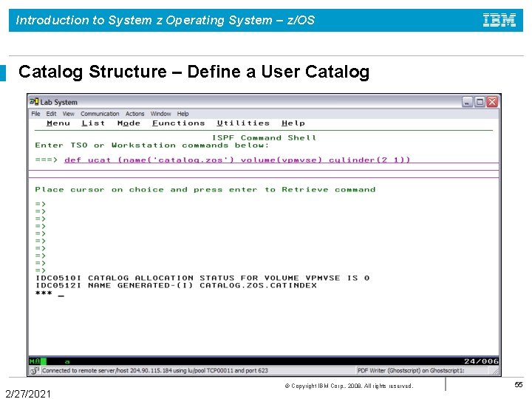Open the Edit menu

(x=51, y=114)
